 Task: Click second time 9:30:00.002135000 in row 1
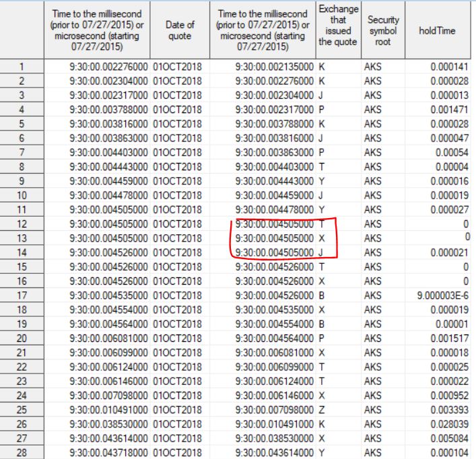(x=275, y=67)
